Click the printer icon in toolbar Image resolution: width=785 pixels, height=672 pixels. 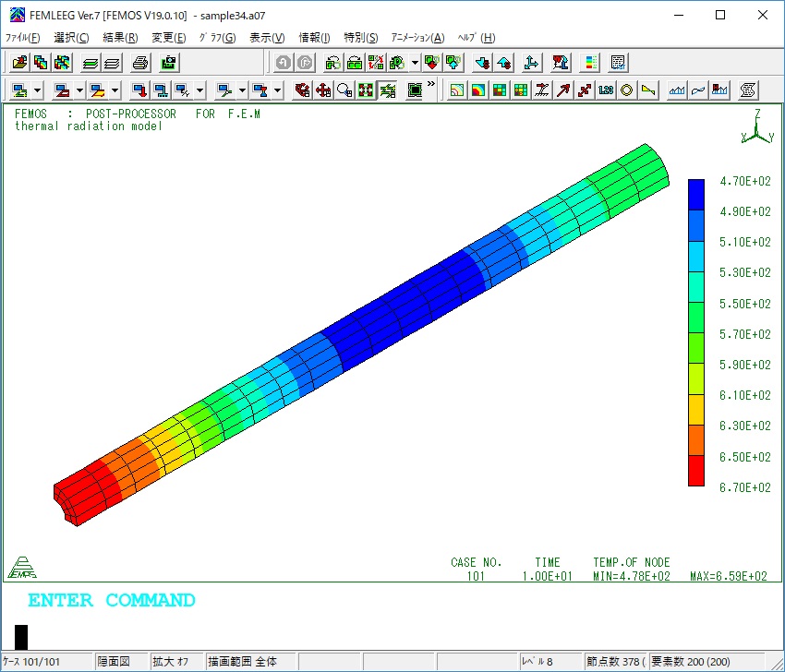pyautogui.click(x=139, y=63)
